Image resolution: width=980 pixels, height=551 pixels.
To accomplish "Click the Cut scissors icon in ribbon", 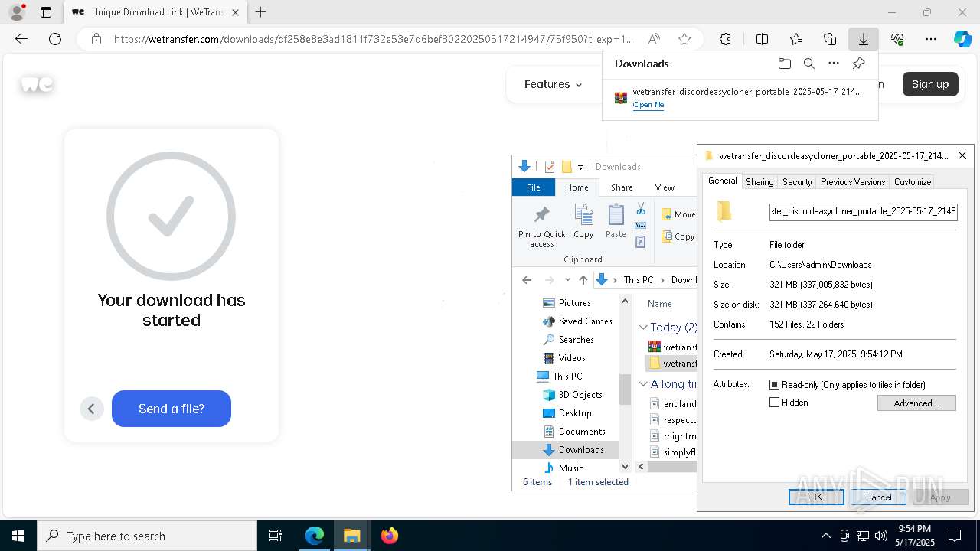I will [641, 209].
